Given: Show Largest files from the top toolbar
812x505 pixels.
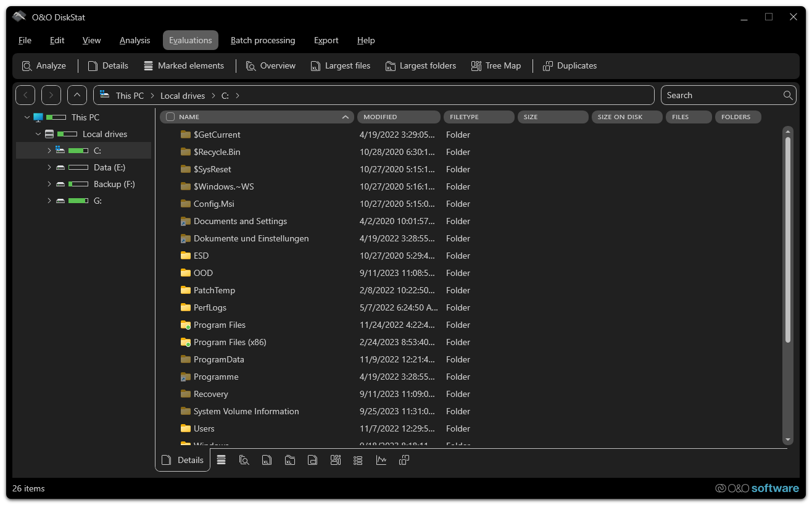Looking at the screenshot, I should point(340,65).
